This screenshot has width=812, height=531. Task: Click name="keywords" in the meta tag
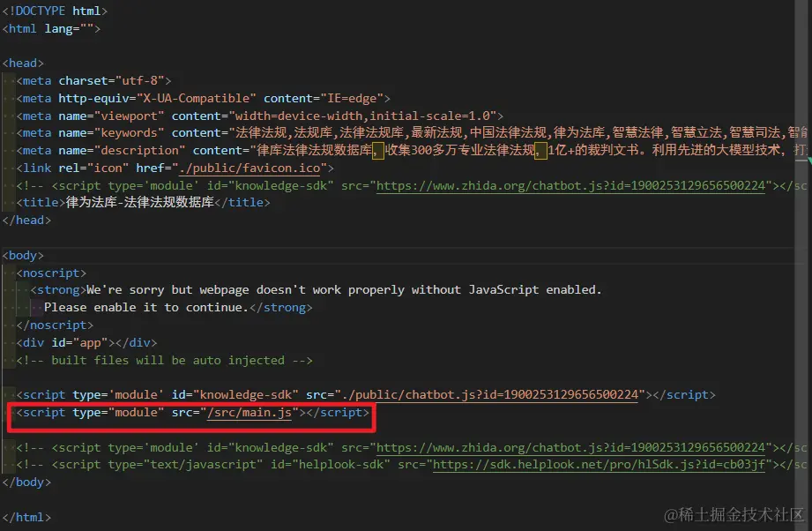tap(111, 133)
